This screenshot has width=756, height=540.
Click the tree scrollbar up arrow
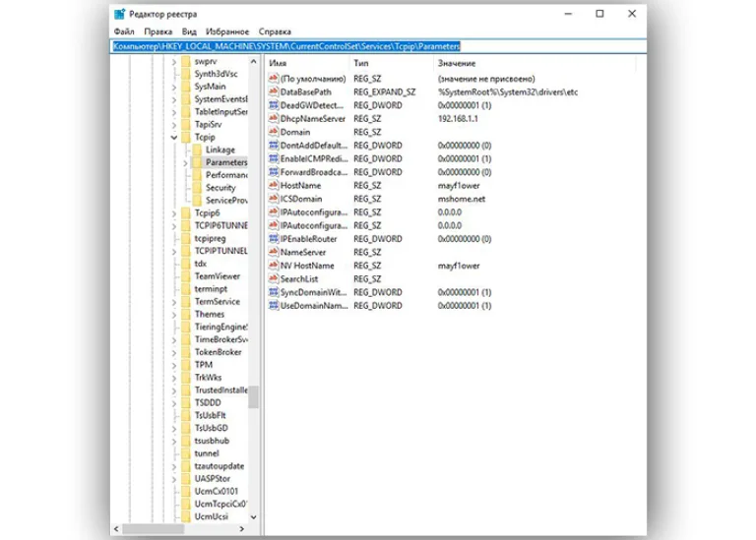coord(254,62)
